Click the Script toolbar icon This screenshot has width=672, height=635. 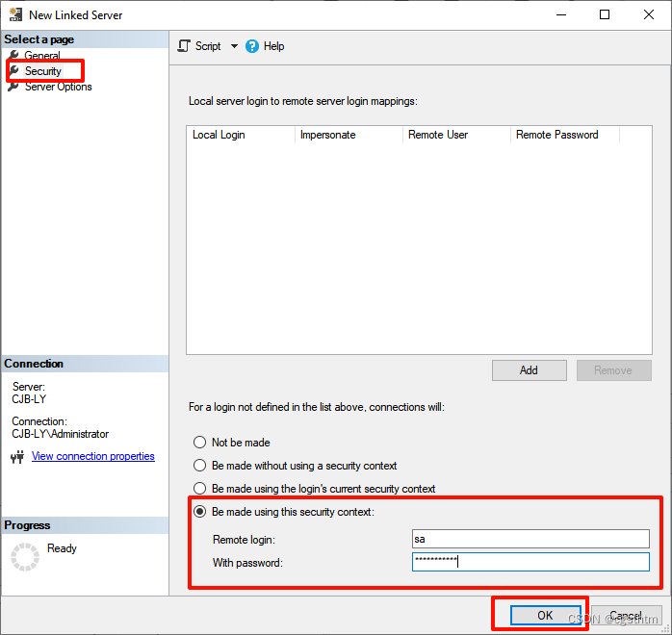[x=184, y=46]
